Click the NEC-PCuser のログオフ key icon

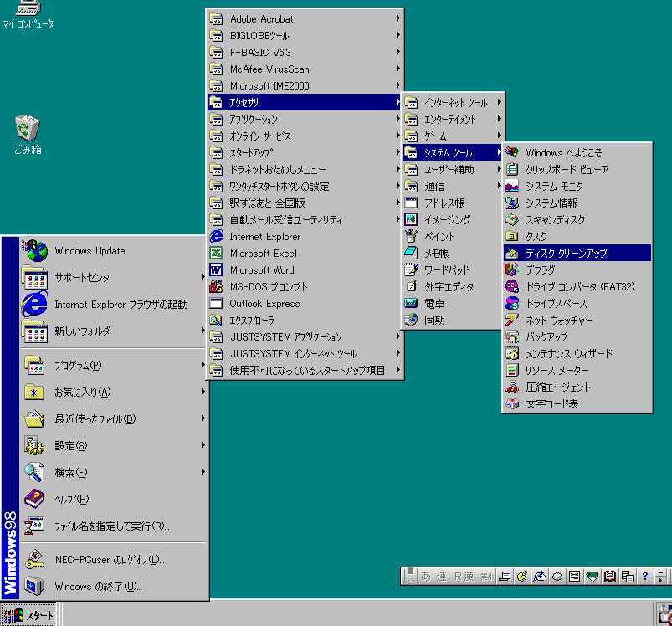[34, 559]
